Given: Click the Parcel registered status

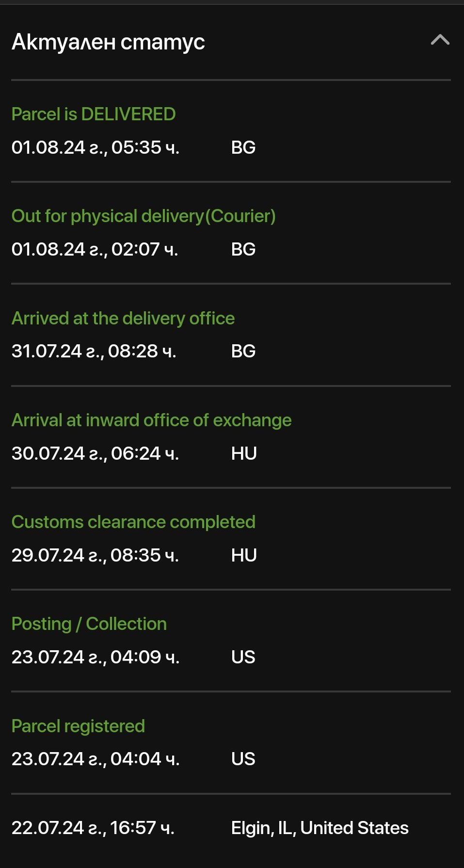Looking at the screenshot, I should [78, 726].
